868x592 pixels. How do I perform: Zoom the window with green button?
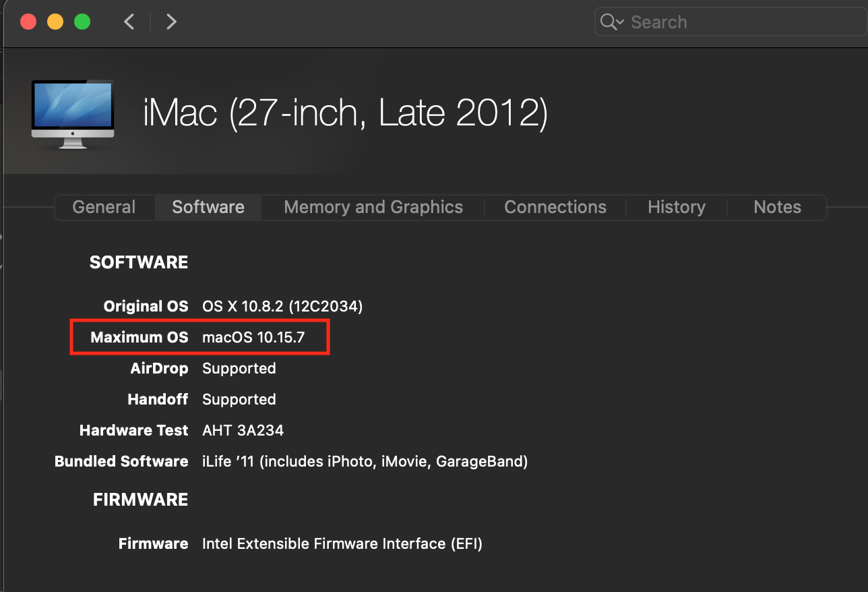click(x=82, y=22)
